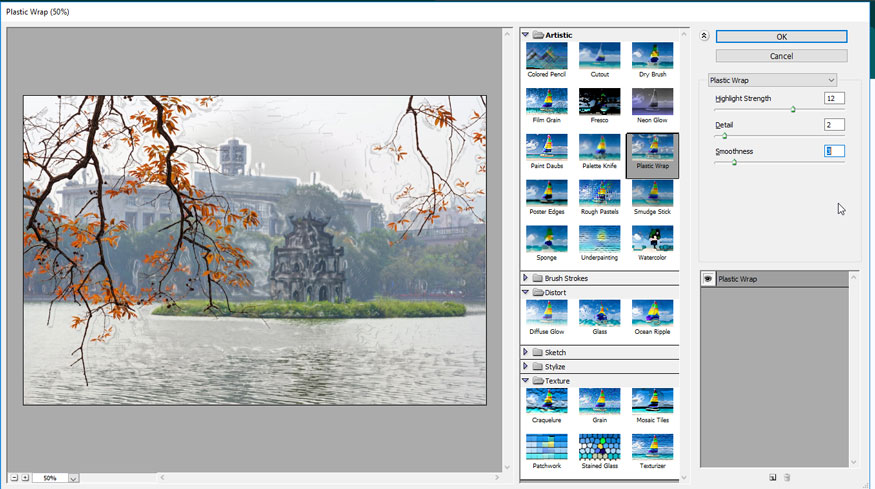Hide the Plastic Wrap effect layer eye
This screenshot has width=875, height=489.
pyautogui.click(x=707, y=279)
